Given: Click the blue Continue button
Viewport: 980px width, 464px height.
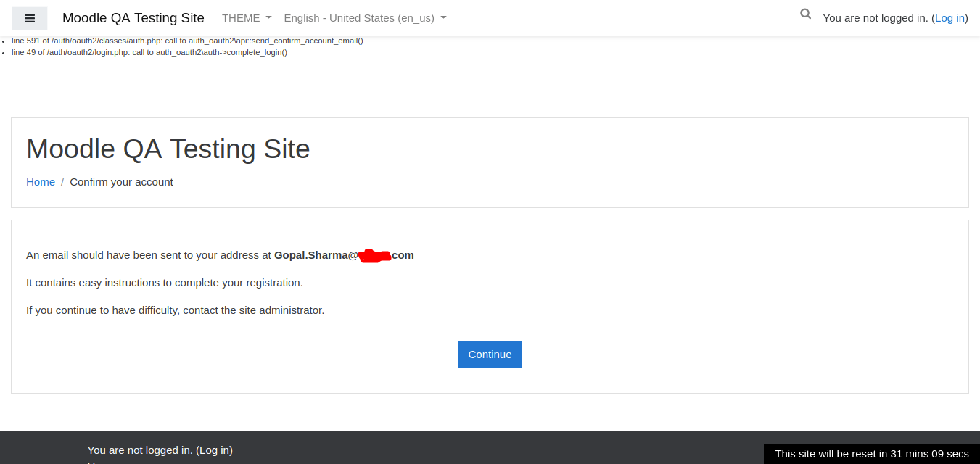Looking at the screenshot, I should point(490,355).
